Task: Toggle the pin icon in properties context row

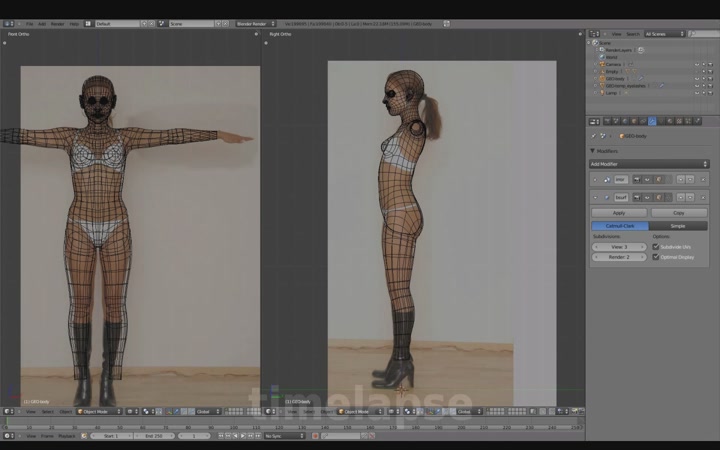Action: [x=594, y=136]
